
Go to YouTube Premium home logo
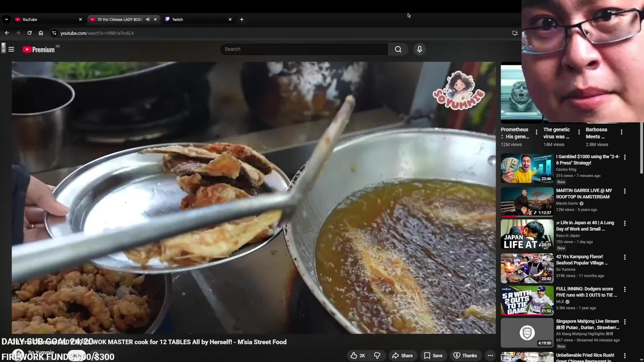pos(39,49)
